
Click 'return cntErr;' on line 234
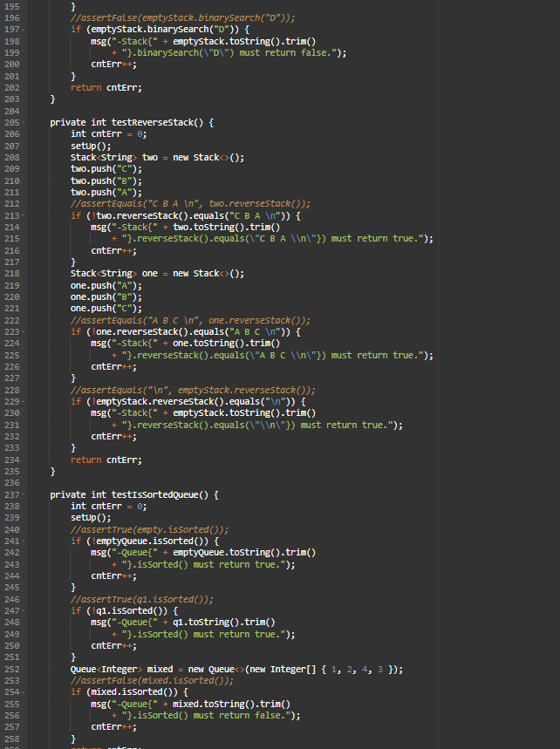click(106, 460)
